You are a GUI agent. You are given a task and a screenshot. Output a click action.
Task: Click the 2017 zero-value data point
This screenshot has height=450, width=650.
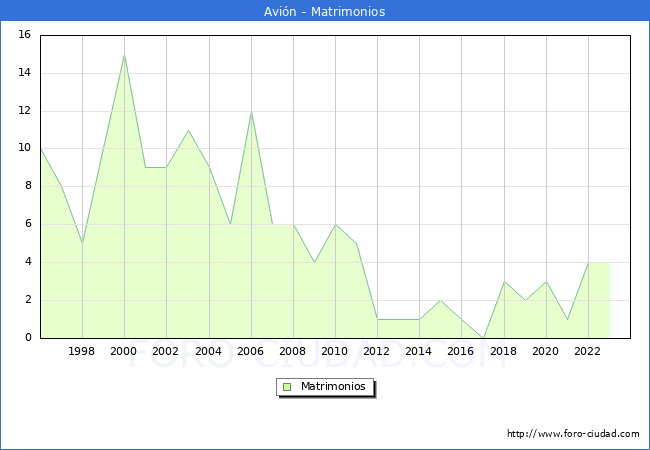click(483, 338)
